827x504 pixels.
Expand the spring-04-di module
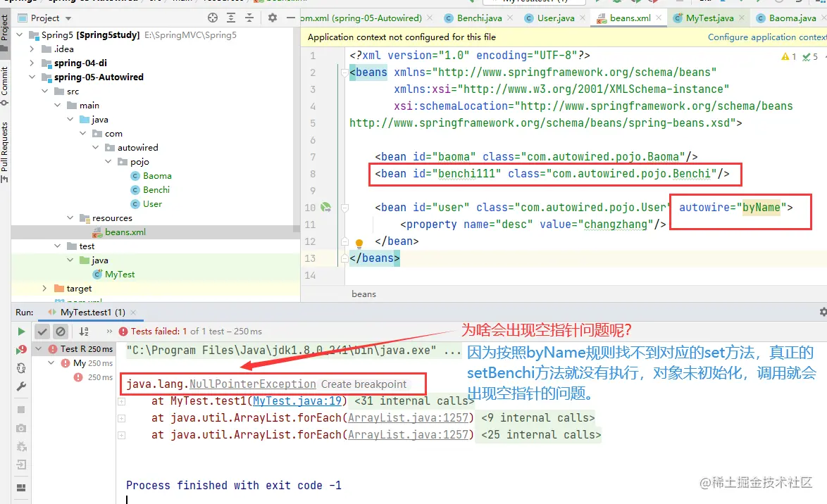[x=32, y=63]
